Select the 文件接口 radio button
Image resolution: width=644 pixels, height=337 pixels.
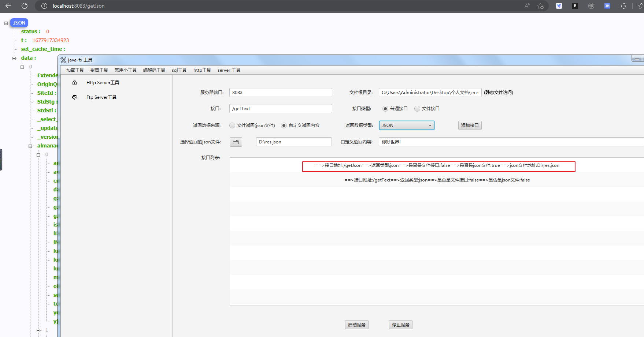pos(417,109)
